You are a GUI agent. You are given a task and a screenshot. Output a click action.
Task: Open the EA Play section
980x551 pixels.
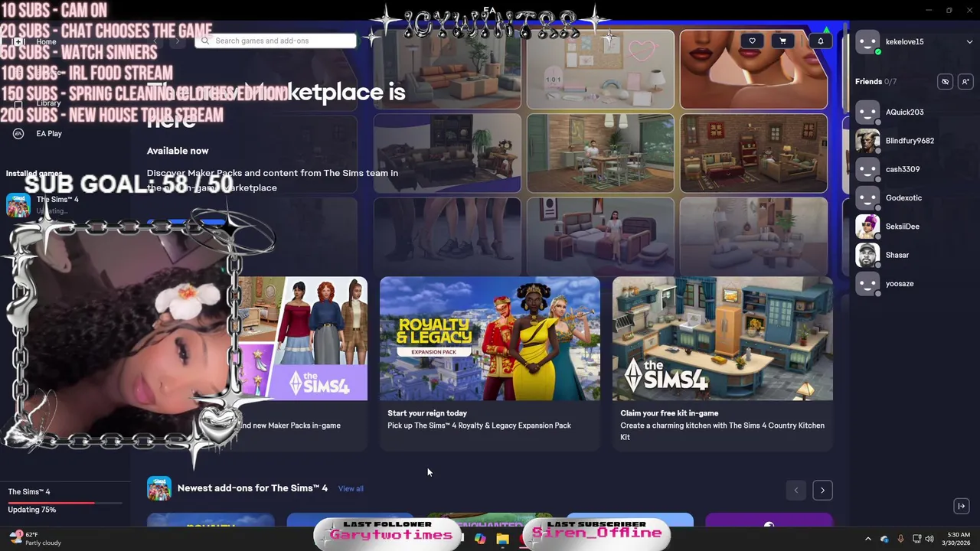click(x=49, y=133)
